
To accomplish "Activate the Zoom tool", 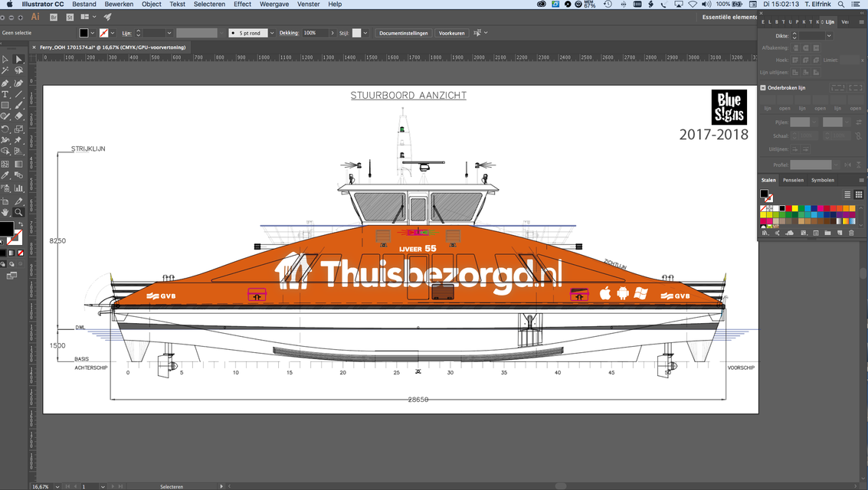I will tap(18, 212).
